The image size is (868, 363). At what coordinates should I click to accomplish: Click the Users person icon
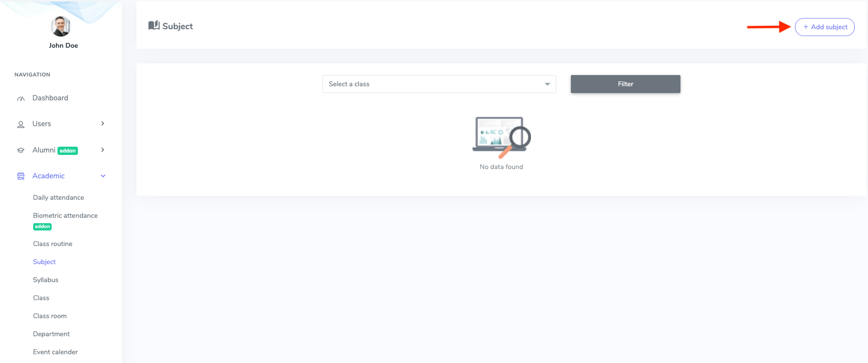click(x=20, y=125)
